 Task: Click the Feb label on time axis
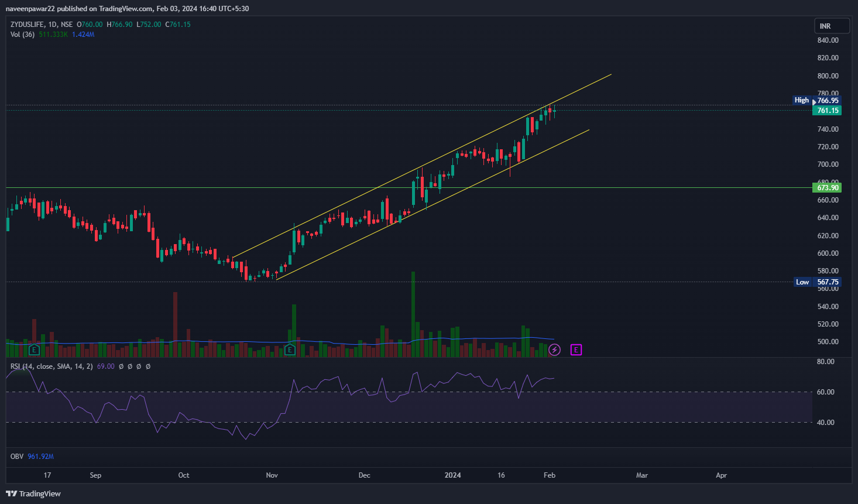[x=549, y=475]
